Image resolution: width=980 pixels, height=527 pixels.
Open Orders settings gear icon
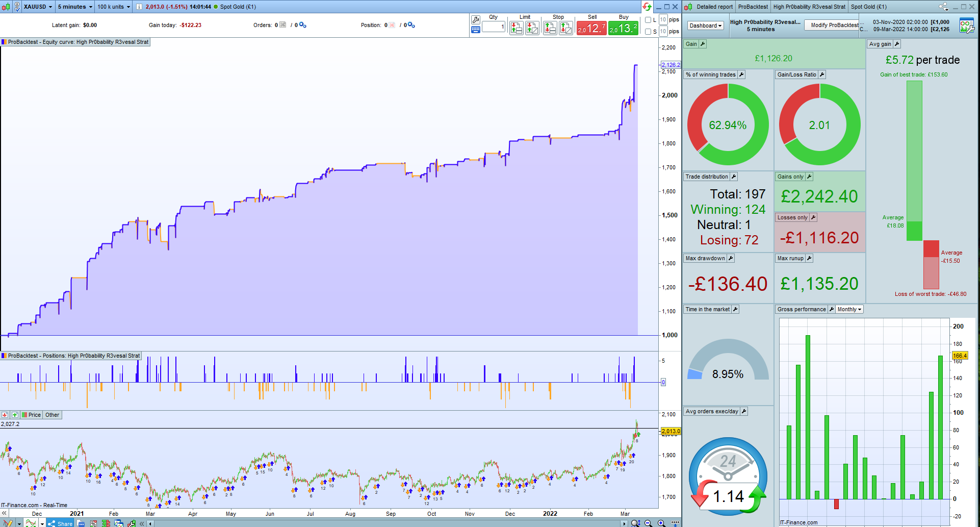(302, 25)
